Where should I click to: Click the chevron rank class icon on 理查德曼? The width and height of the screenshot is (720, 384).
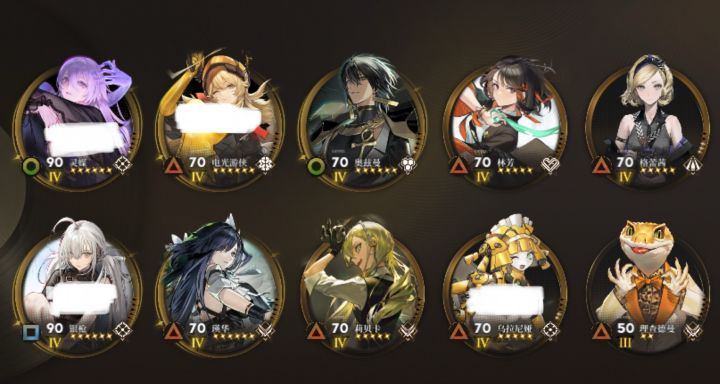coord(692,331)
